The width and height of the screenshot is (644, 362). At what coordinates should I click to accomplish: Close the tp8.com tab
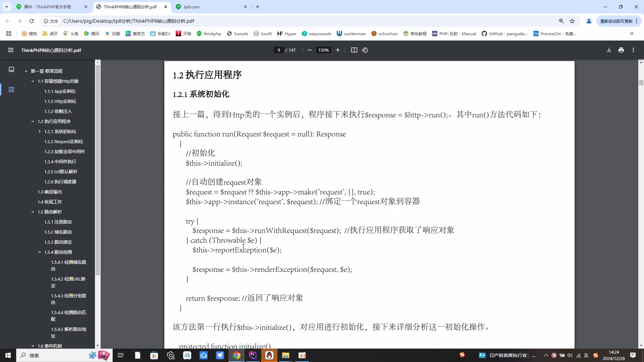click(246, 7)
